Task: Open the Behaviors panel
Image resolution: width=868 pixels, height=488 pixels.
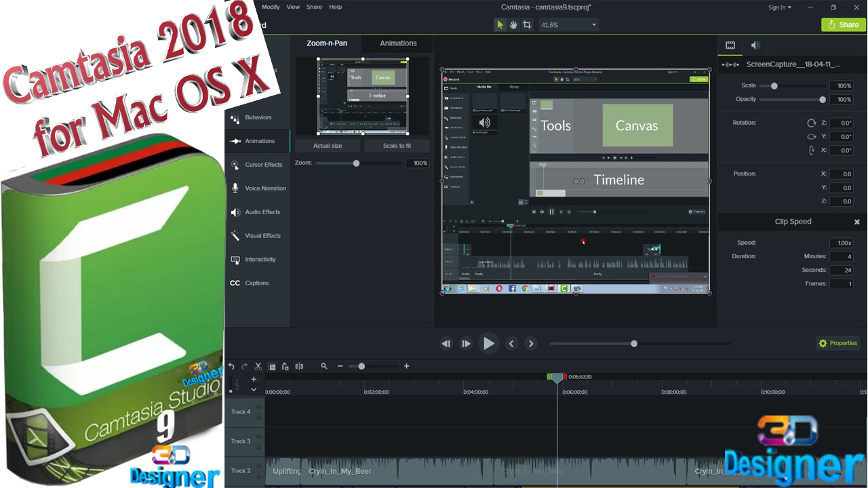Action: pos(257,118)
